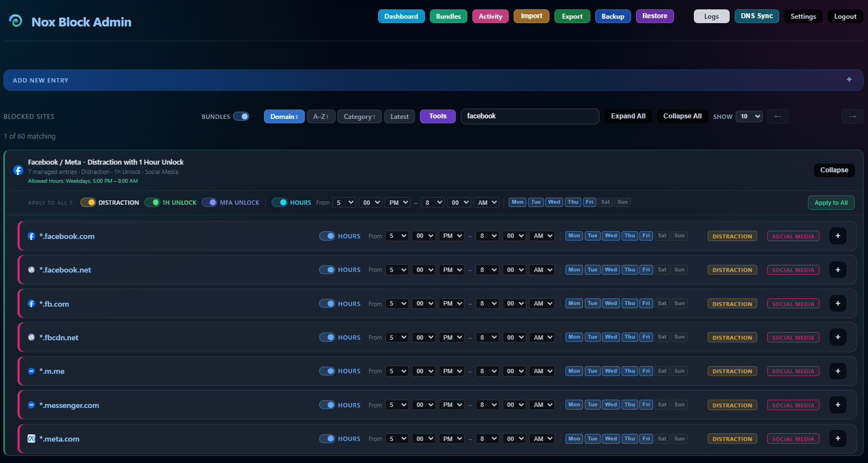Open the Show entries count dropdown

click(x=750, y=116)
